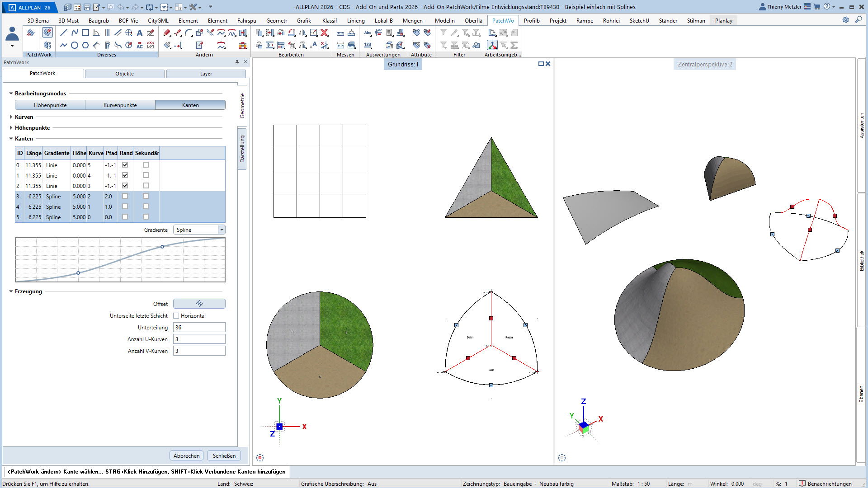Click the text tool with the letter A icon
The height and width of the screenshot is (488, 868).
point(140,33)
